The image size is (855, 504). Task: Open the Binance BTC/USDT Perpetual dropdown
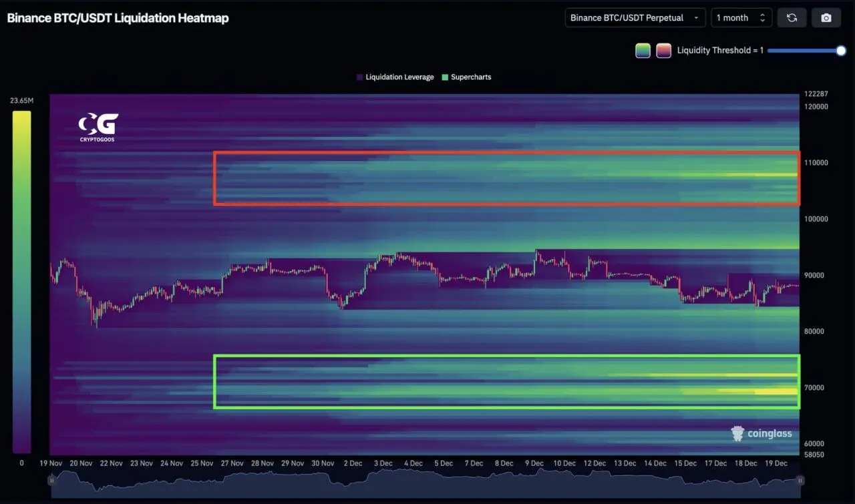pos(635,18)
